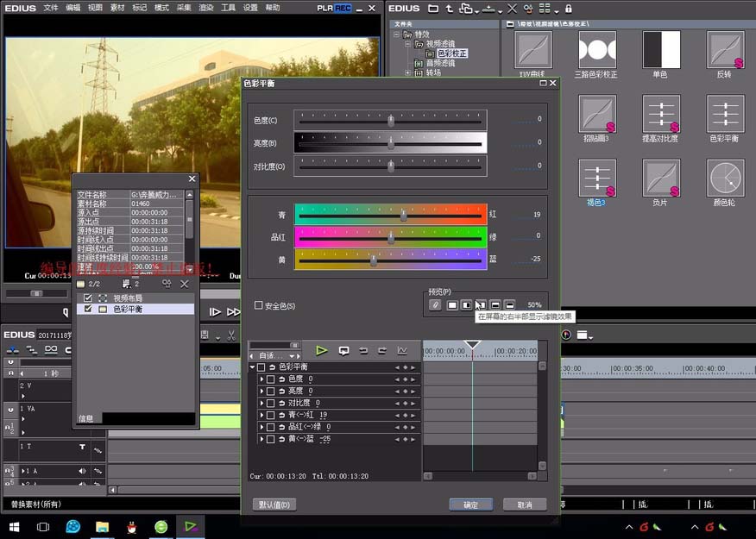Open the 素材 menu
The width and height of the screenshot is (756, 539).
[x=117, y=8]
